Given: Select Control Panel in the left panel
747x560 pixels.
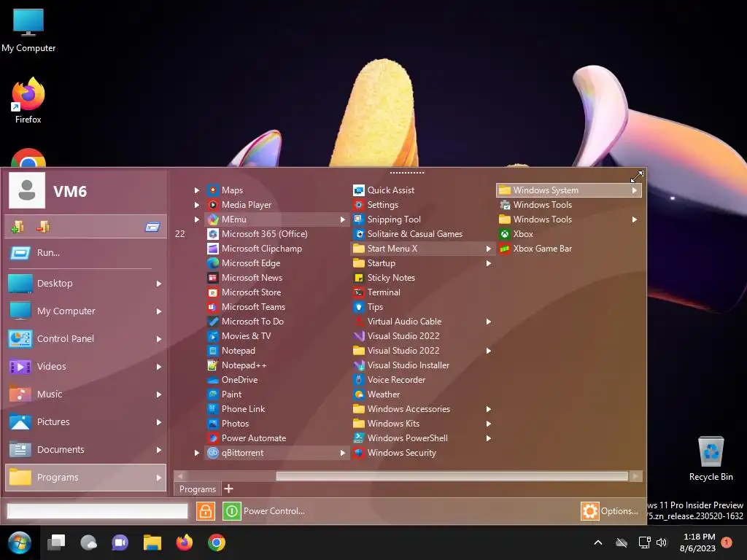Looking at the screenshot, I should coord(86,338).
